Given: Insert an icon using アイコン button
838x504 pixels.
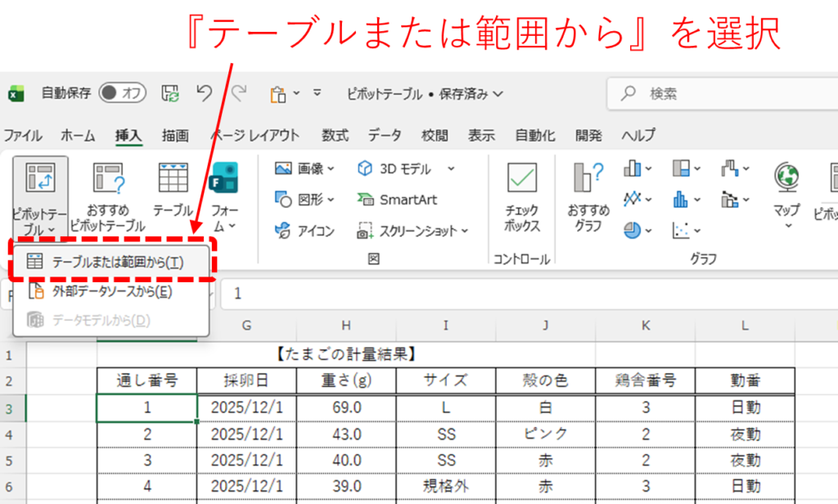Looking at the screenshot, I should point(304,232).
